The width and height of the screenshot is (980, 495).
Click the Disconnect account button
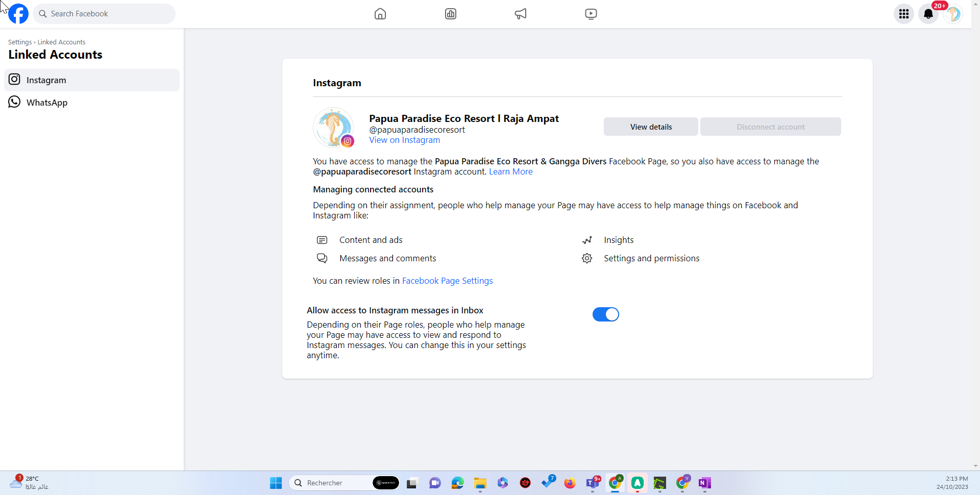pos(770,127)
